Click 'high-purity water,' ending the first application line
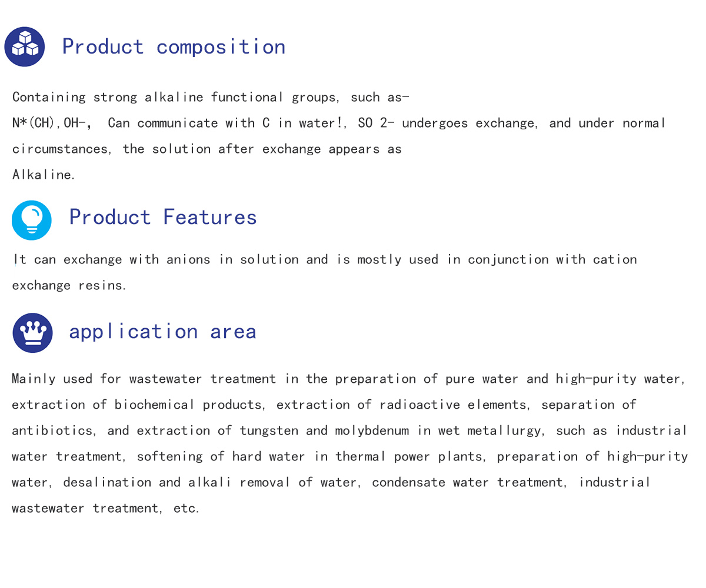This screenshot has height=588, width=706. [621, 379]
